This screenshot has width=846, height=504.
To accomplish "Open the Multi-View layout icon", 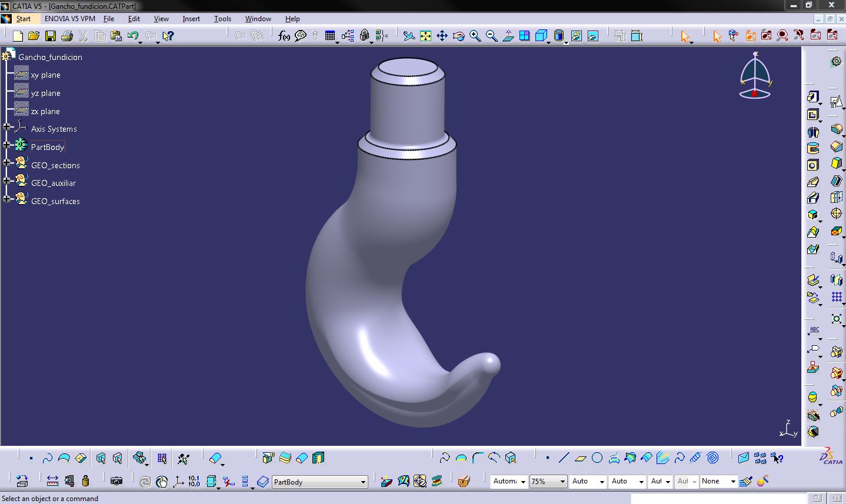I will [524, 36].
